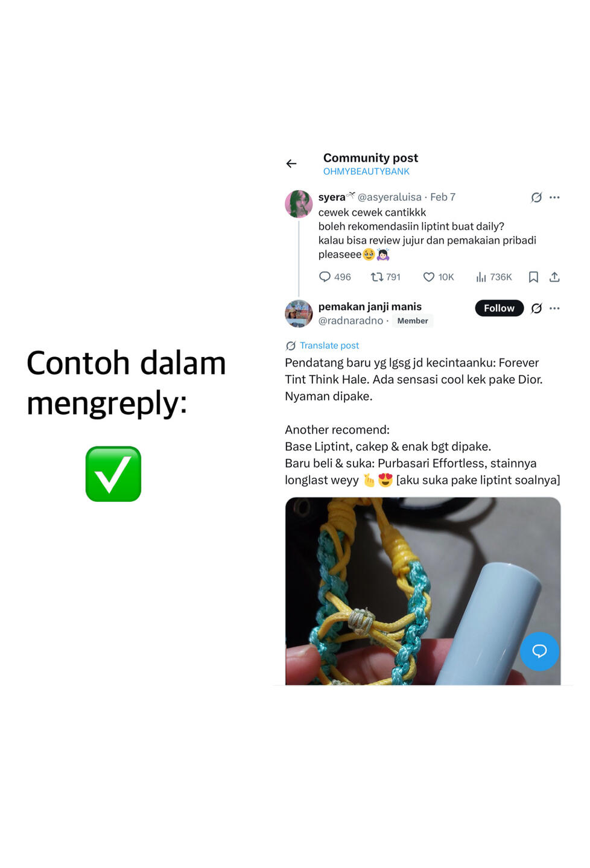The height and width of the screenshot is (868, 590).
Task: Share syera's post via the upload icon
Action: coord(554,277)
